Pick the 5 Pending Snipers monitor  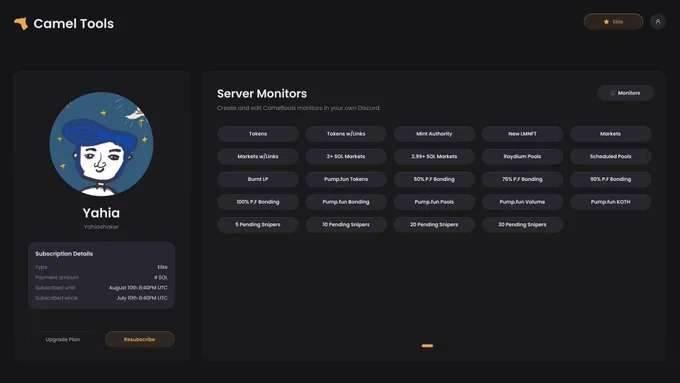[x=258, y=225]
